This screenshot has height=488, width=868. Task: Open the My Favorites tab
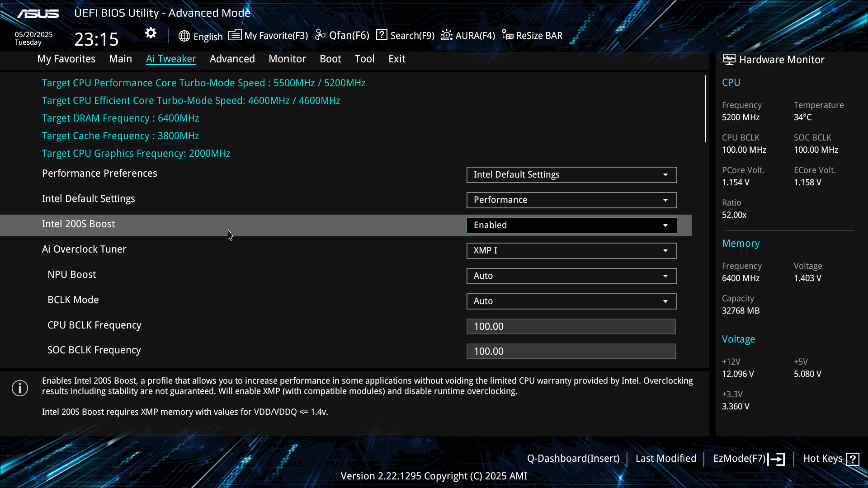tap(66, 59)
